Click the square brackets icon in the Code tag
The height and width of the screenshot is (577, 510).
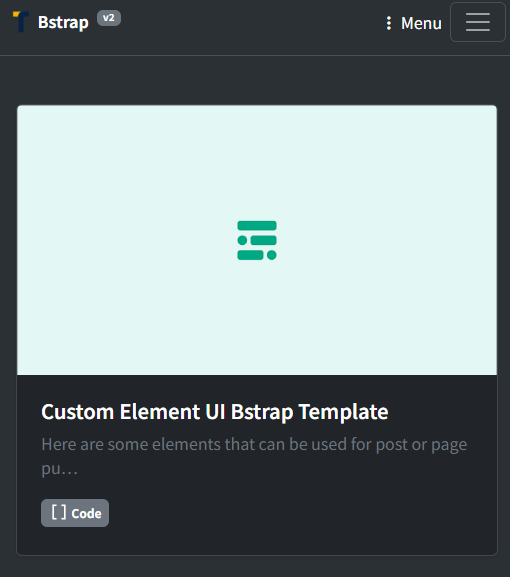59,512
